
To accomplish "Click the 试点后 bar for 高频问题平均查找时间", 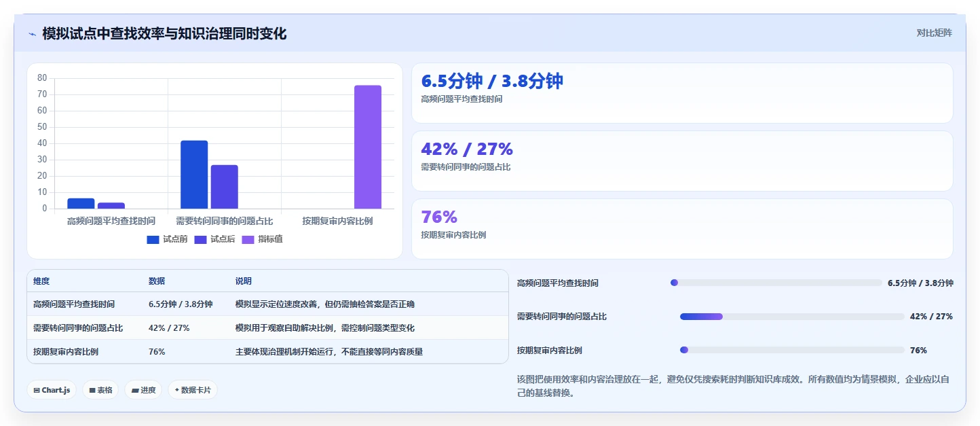I will (x=111, y=206).
